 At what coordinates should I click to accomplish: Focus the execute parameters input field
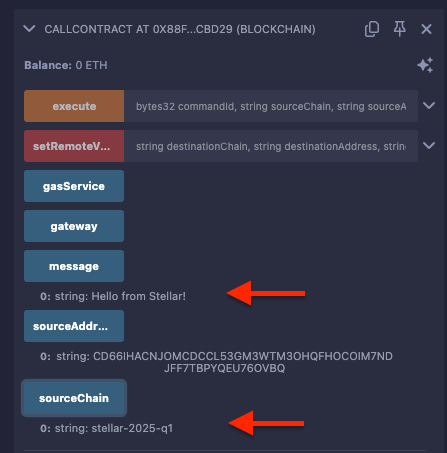(x=271, y=106)
